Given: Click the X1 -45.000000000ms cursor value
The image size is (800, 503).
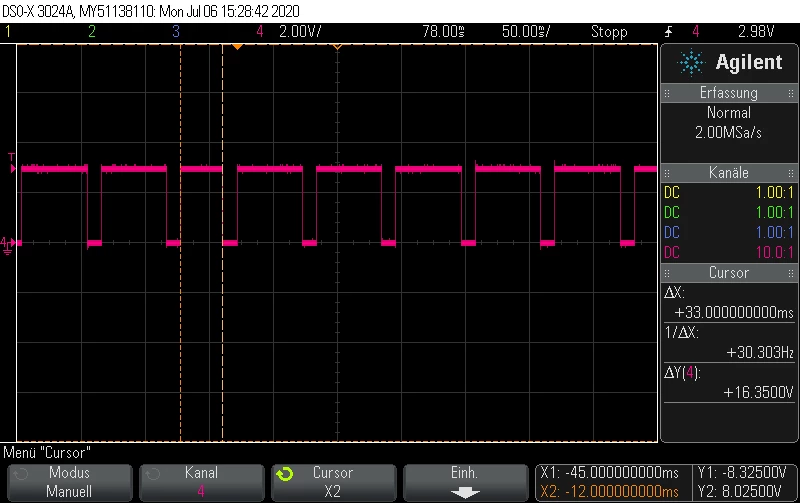Looking at the screenshot, I should point(609,472).
